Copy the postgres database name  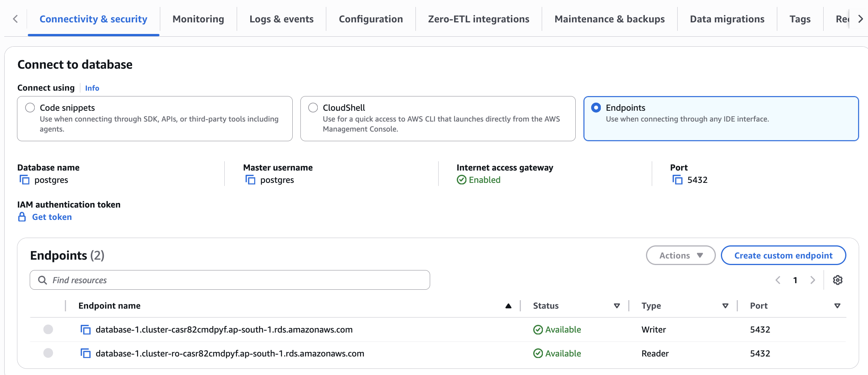(25, 180)
